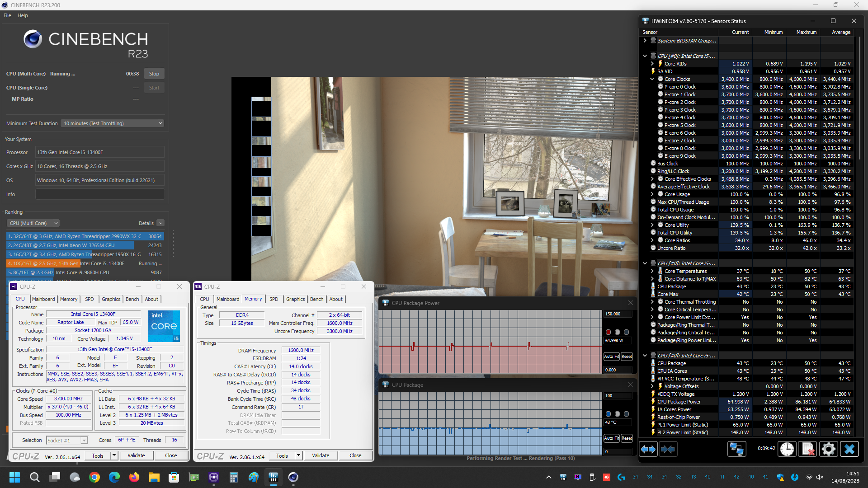Viewport: 868px width, 488px height.
Task: Open Details dropdown arrow in Ranking
Action: coord(160,223)
